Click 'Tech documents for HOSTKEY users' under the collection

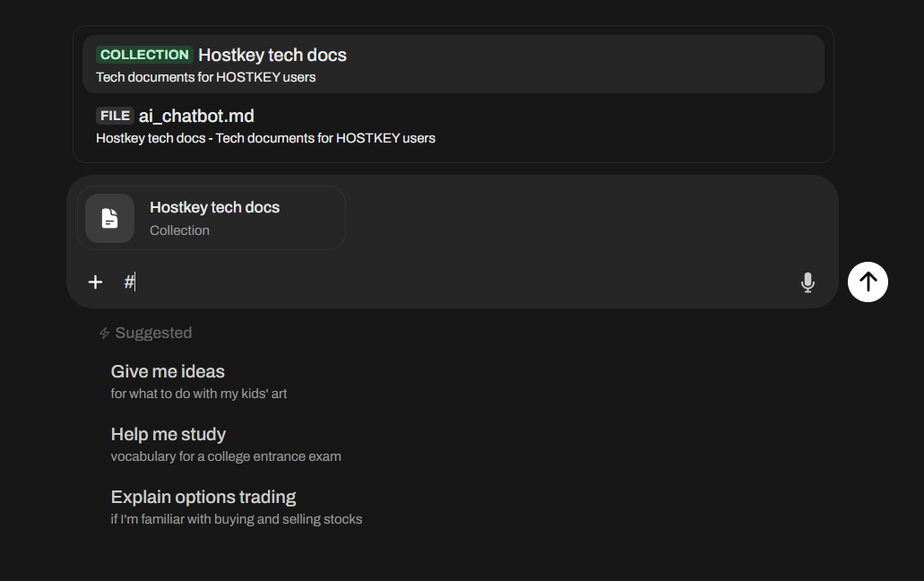pyautogui.click(x=206, y=77)
